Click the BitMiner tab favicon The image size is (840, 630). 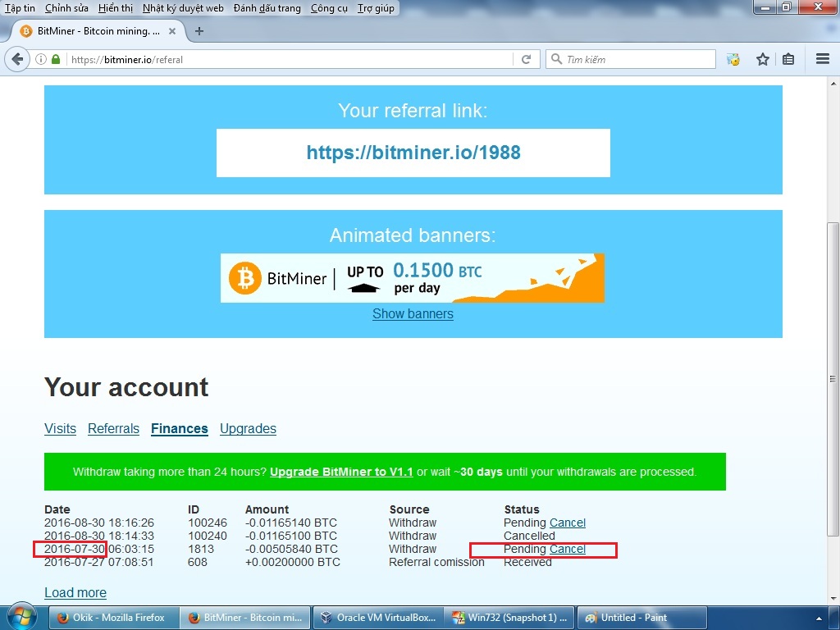point(25,31)
